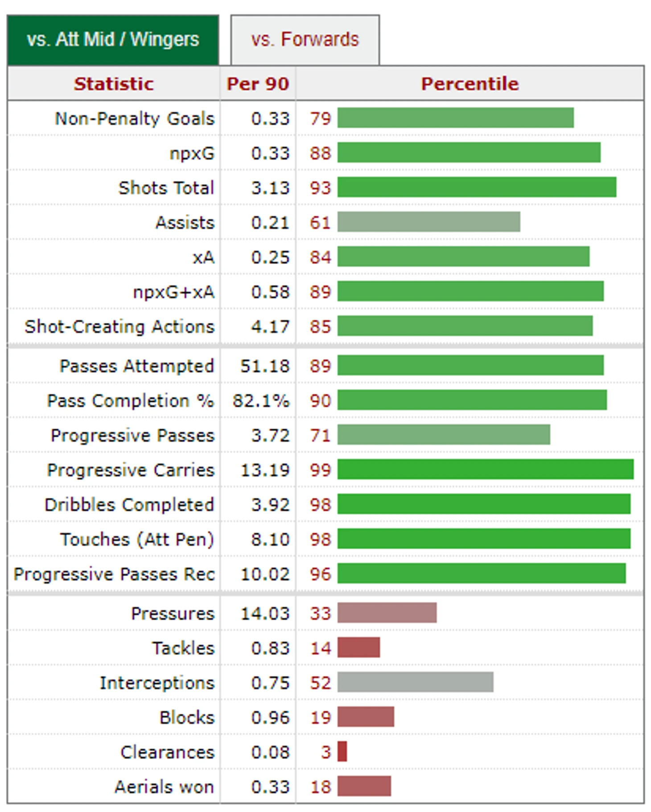Select the Dribbles Completed label
This screenshot has width=651, height=812.
tap(130, 504)
